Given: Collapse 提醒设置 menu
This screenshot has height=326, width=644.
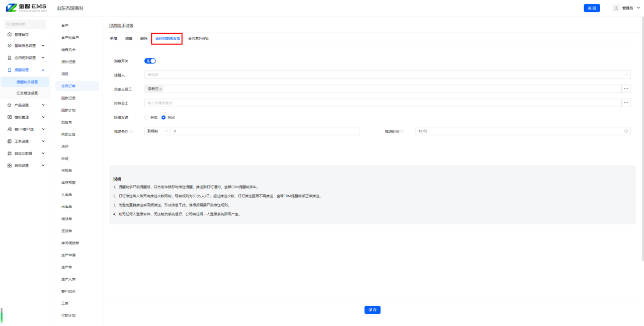Looking at the screenshot, I should (x=43, y=70).
